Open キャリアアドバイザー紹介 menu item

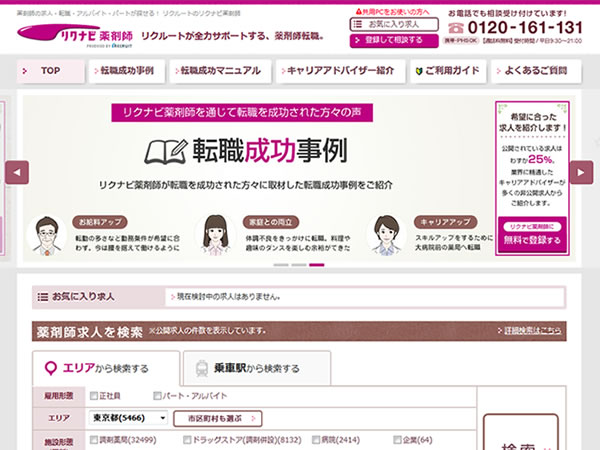click(340, 71)
